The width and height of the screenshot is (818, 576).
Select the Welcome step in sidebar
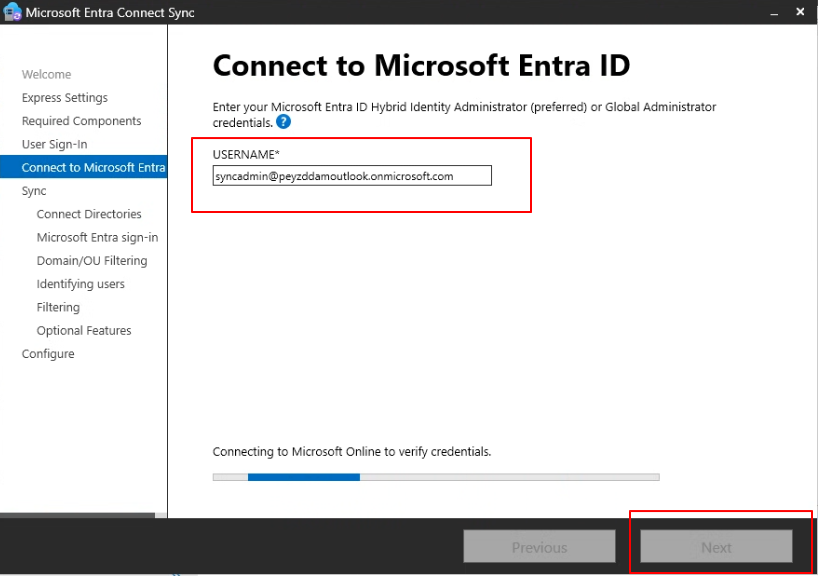point(46,75)
